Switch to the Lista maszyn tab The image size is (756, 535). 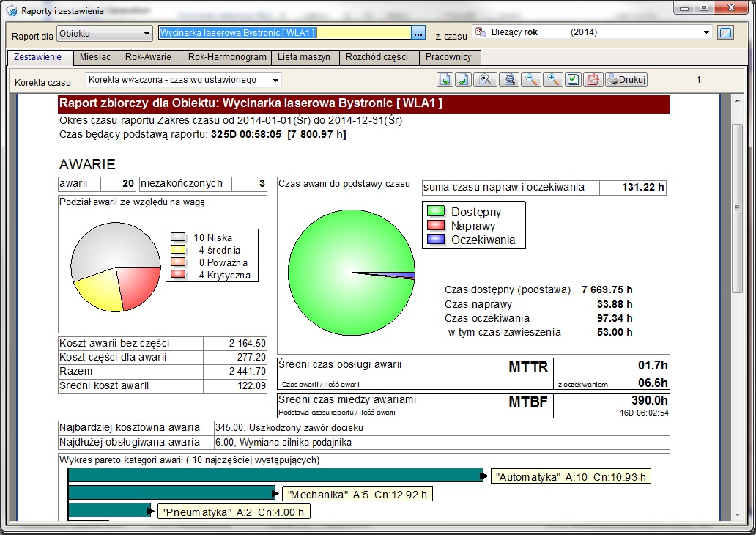pyautogui.click(x=304, y=57)
